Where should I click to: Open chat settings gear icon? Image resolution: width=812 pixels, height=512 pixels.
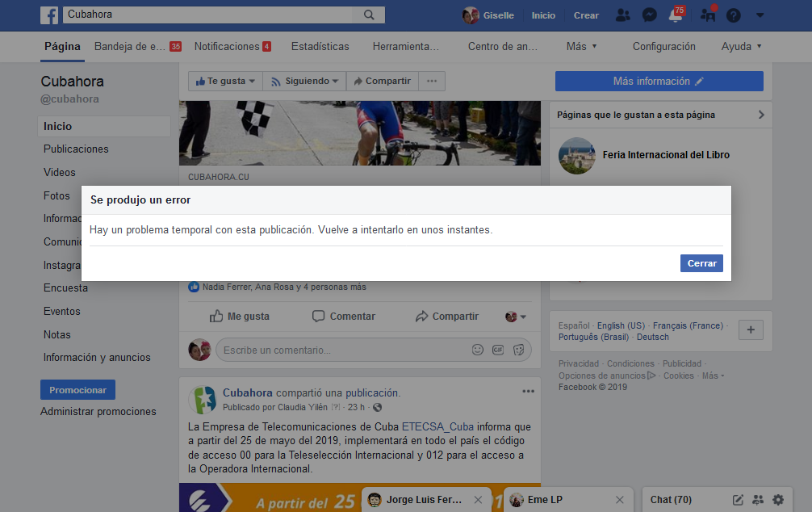[778, 500]
